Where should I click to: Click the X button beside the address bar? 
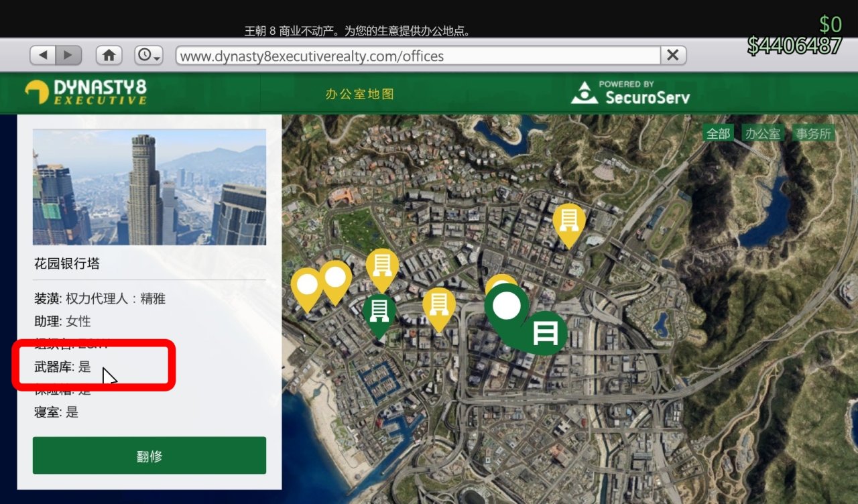point(673,56)
